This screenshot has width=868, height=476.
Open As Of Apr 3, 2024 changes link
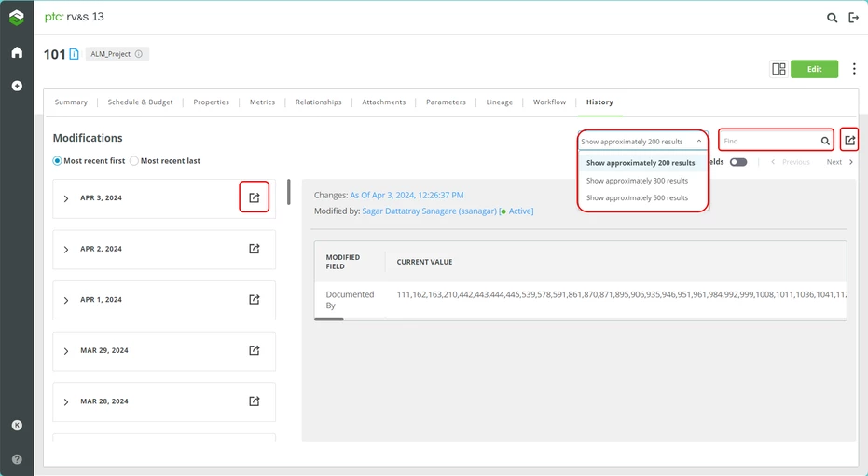[406, 196]
